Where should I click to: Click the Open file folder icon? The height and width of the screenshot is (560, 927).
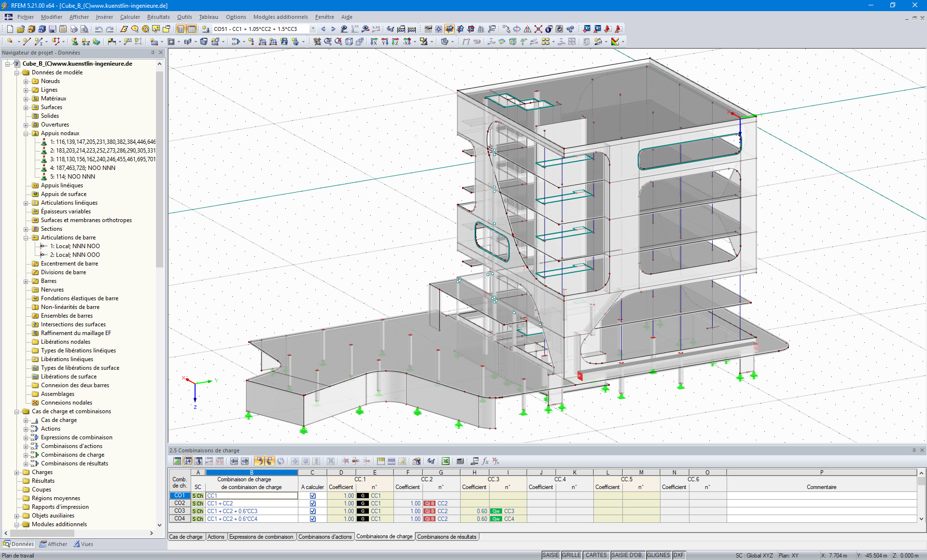(20, 29)
